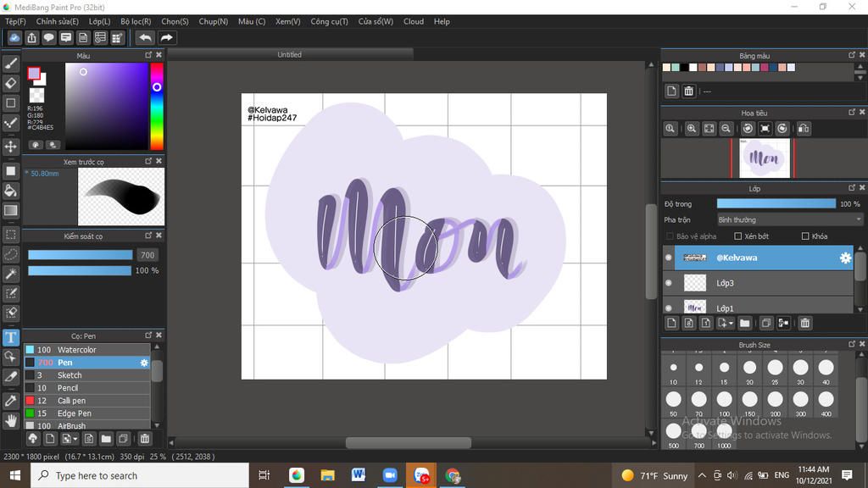This screenshot has width=868, height=488.
Task: Click flip view icon in the Navigator panel
Action: (804, 129)
